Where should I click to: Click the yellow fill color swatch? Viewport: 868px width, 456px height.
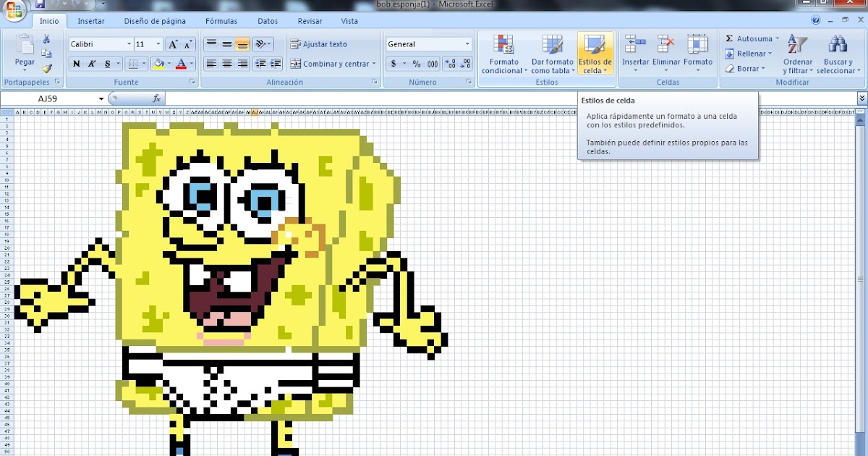click(x=161, y=67)
